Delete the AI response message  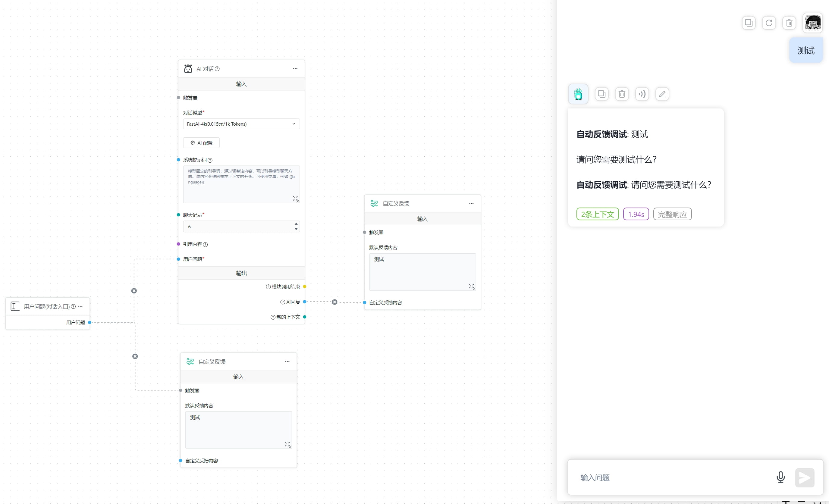(x=622, y=94)
